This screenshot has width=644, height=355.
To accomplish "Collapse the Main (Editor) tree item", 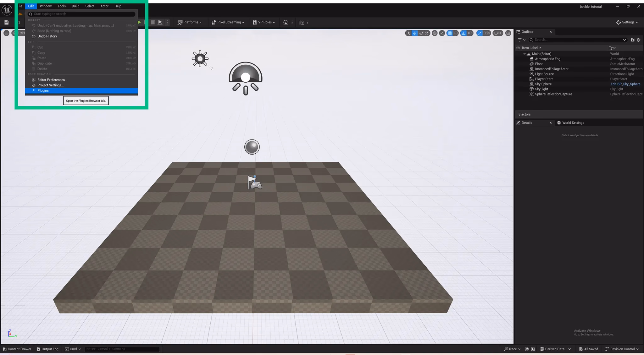I will coord(525,54).
